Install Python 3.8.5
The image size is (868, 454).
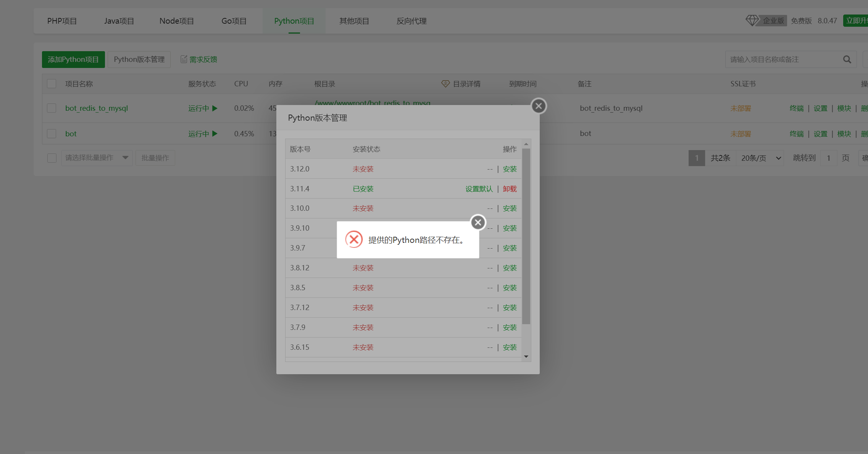pyautogui.click(x=510, y=288)
